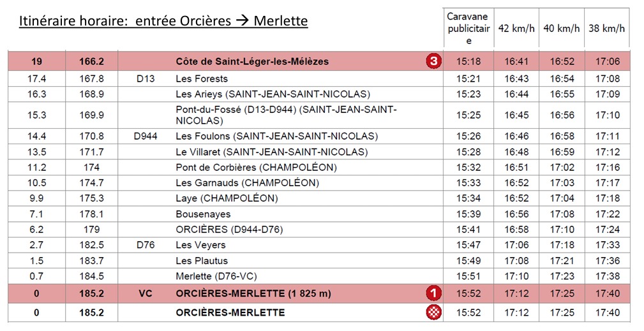Click the checkered finish flag icon

(434, 313)
